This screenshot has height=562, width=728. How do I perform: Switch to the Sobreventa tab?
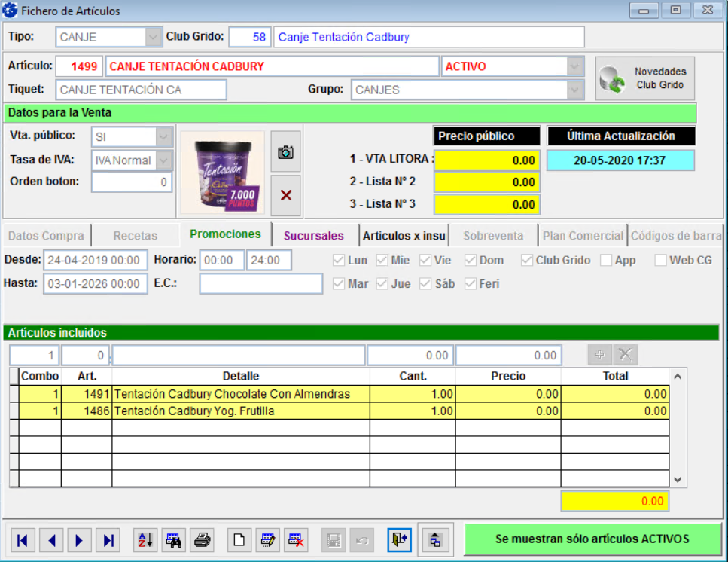pyautogui.click(x=493, y=236)
